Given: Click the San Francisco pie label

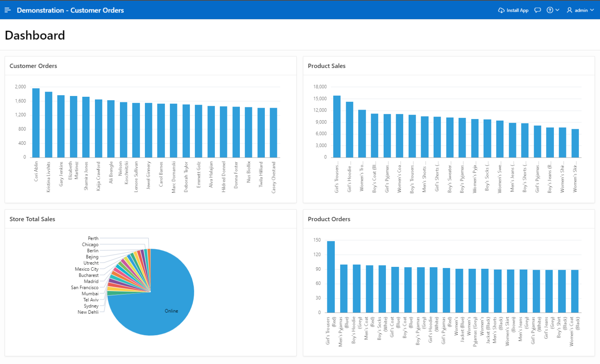Looking at the screenshot, I should pos(84,288).
